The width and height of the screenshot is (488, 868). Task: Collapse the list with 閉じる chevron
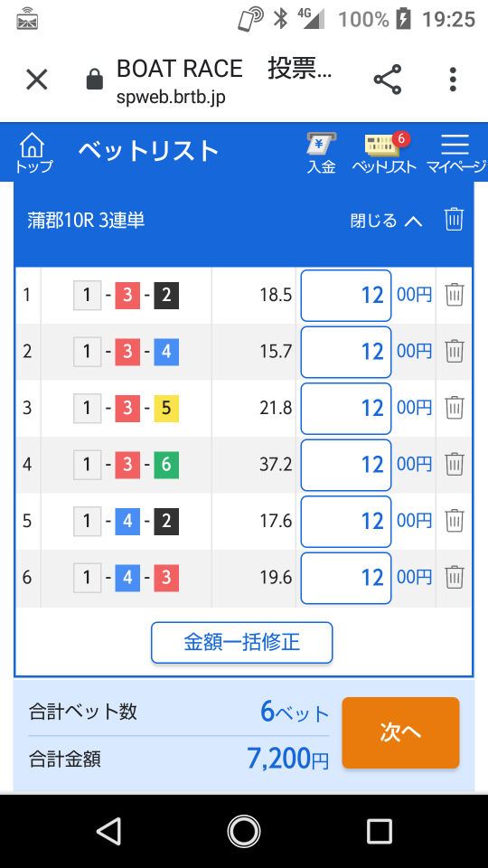(x=386, y=221)
